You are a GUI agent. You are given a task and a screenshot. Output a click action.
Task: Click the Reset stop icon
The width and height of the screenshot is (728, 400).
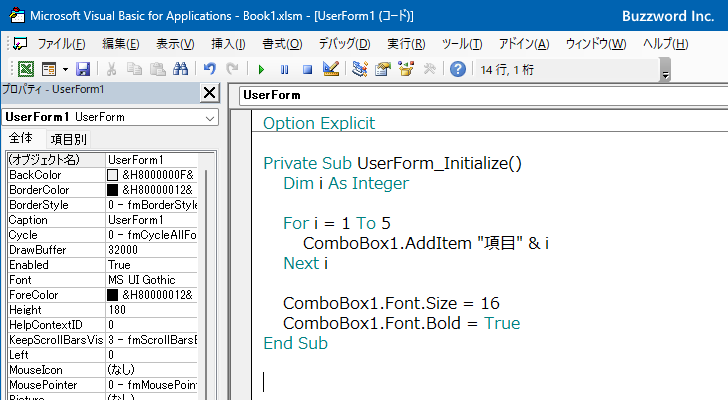pyautogui.click(x=307, y=70)
